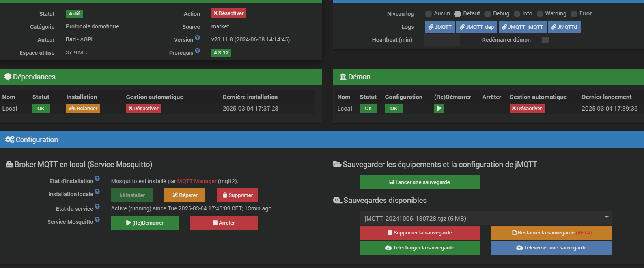Select the Warning log level
This screenshot has height=268, width=644.
pos(540,14)
